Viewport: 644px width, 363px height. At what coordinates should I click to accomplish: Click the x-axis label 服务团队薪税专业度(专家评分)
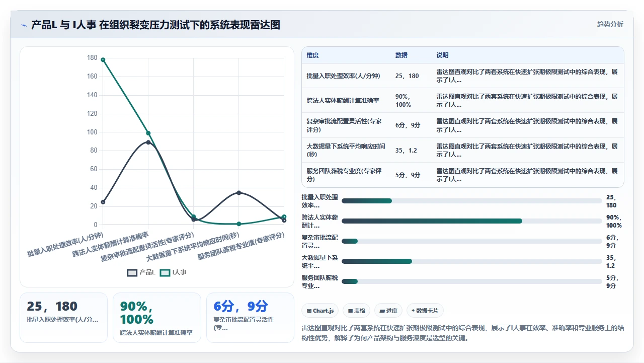[x=242, y=245]
